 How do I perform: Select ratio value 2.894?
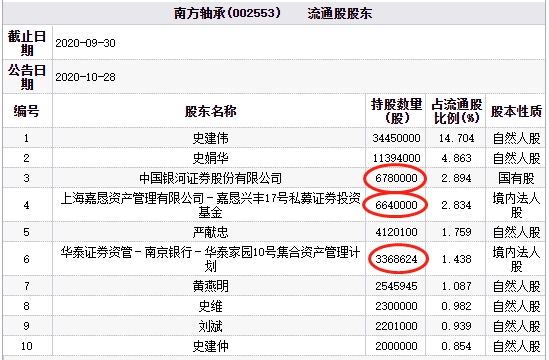click(456, 178)
